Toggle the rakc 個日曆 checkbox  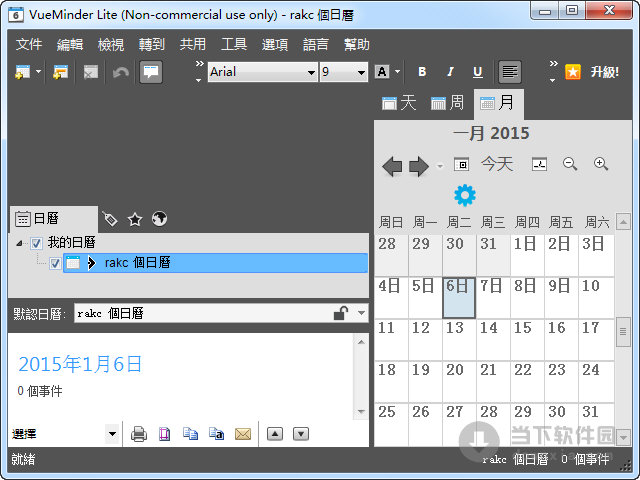(55, 263)
